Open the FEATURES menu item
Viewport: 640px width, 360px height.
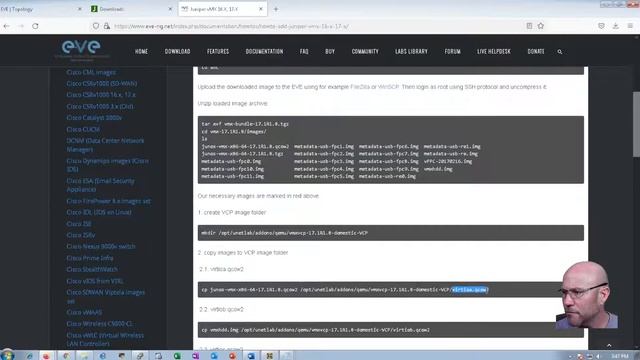coord(218,51)
